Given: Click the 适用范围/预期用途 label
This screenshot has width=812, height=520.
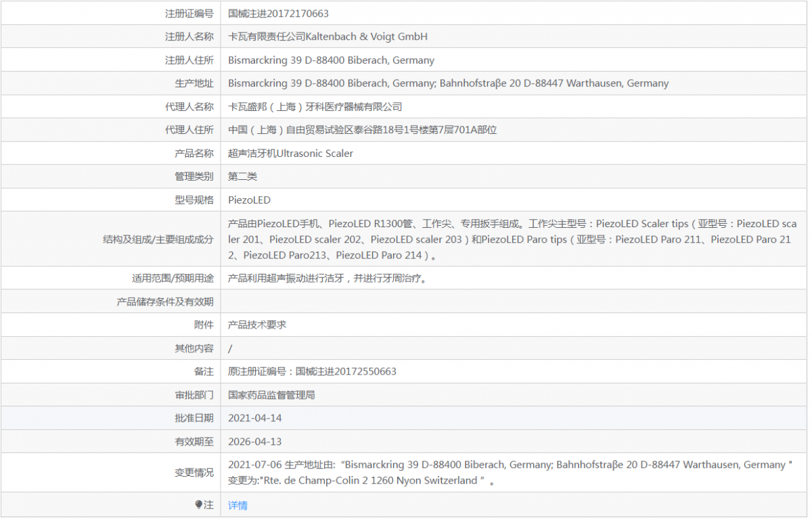Looking at the screenshot, I should [173, 278].
